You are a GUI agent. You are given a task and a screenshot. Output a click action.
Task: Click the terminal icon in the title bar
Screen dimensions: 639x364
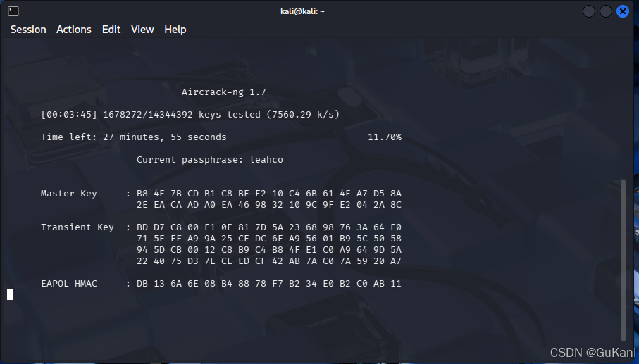[13, 11]
